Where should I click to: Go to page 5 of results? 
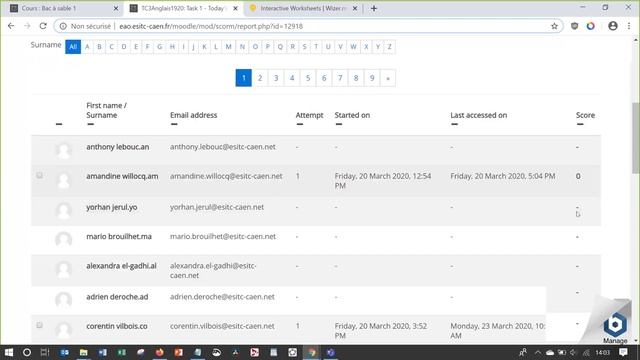click(308, 78)
